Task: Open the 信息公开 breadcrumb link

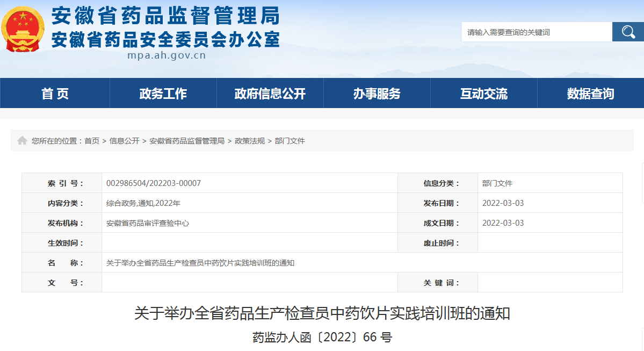Action: pos(125,141)
